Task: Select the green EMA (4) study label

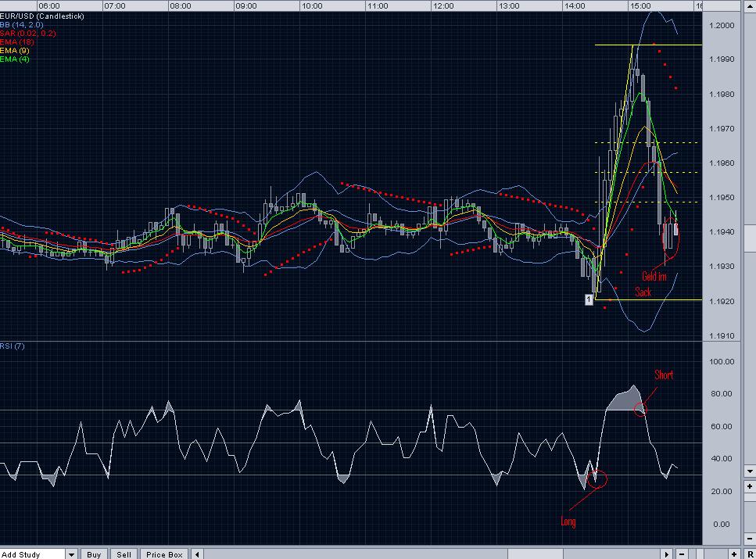Action: 14,59
